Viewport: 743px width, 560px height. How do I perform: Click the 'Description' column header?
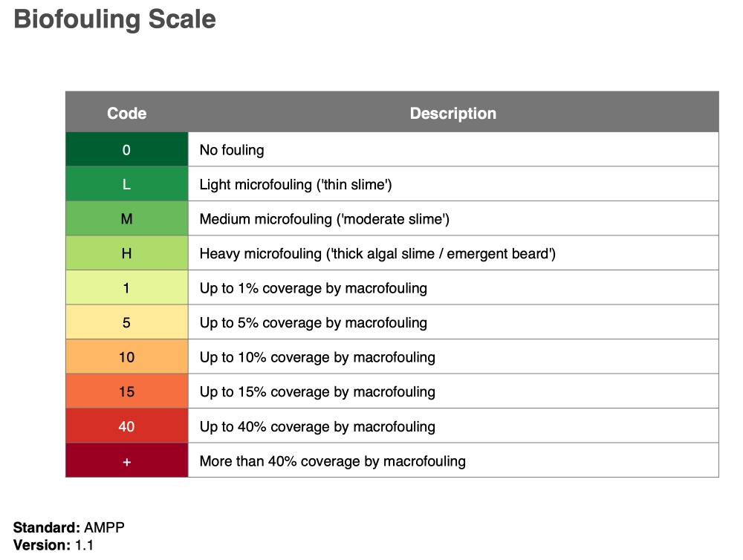coord(452,114)
